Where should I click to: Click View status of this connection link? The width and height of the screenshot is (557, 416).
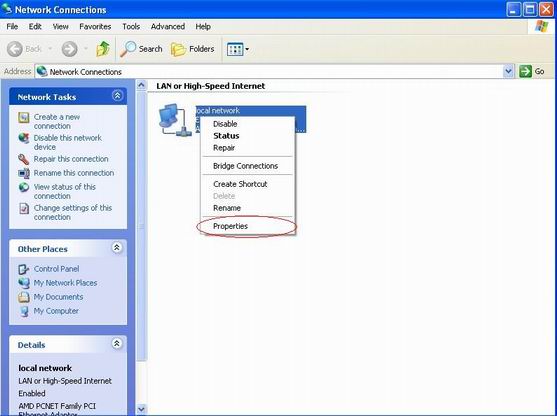(x=65, y=191)
